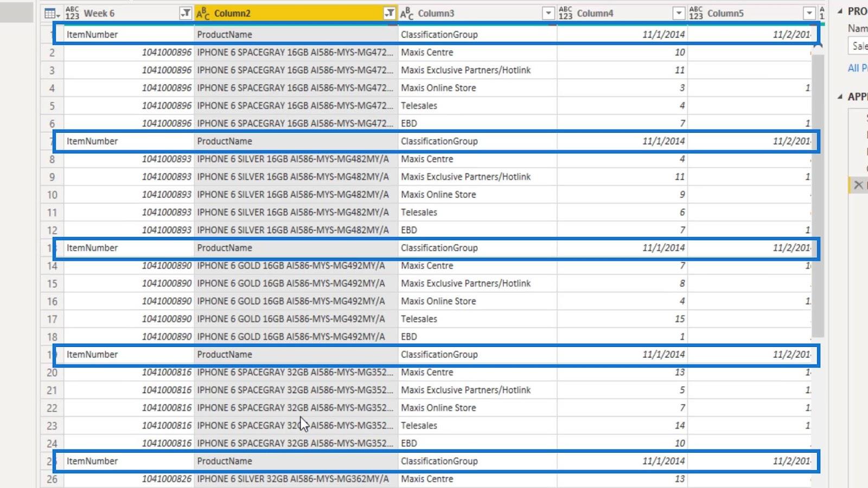Change the ABC123 data type icon of Column4
The height and width of the screenshot is (488, 868).
pyautogui.click(x=565, y=14)
